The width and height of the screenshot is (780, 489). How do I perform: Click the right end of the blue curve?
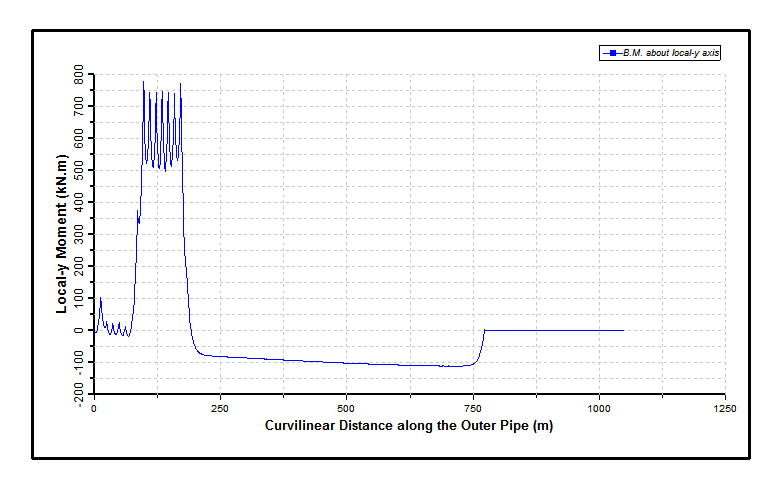click(x=623, y=330)
